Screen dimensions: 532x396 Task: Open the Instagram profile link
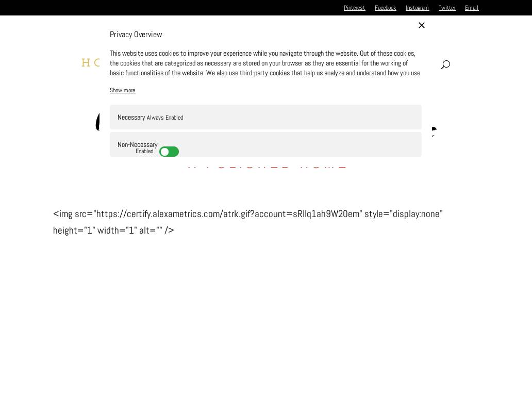coord(417,8)
